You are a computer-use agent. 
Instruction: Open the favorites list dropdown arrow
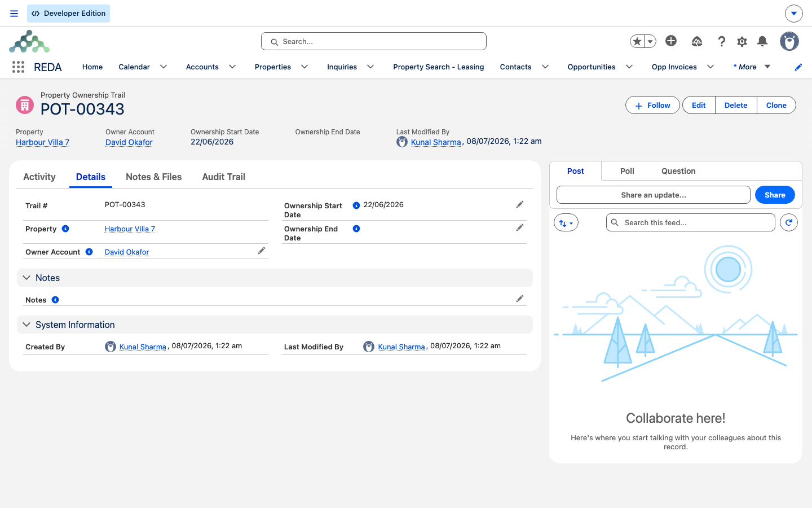[x=650, y=41]
